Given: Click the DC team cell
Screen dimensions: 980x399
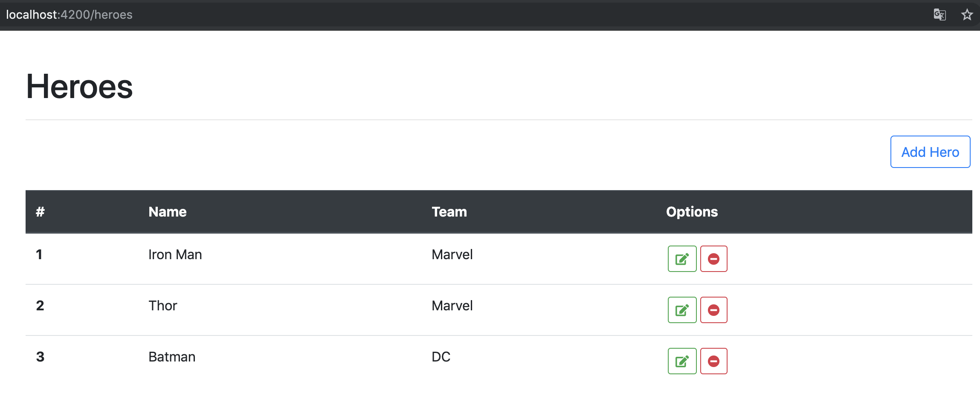Looking at the screenshot, I should coord(441,357).
